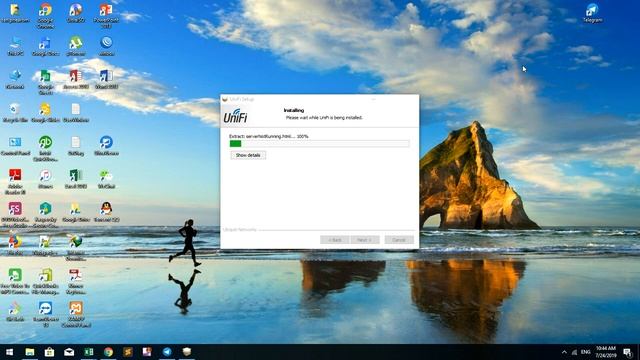Open the iTunes desktop shortcut
640x360 pixels.
point(45,179)
